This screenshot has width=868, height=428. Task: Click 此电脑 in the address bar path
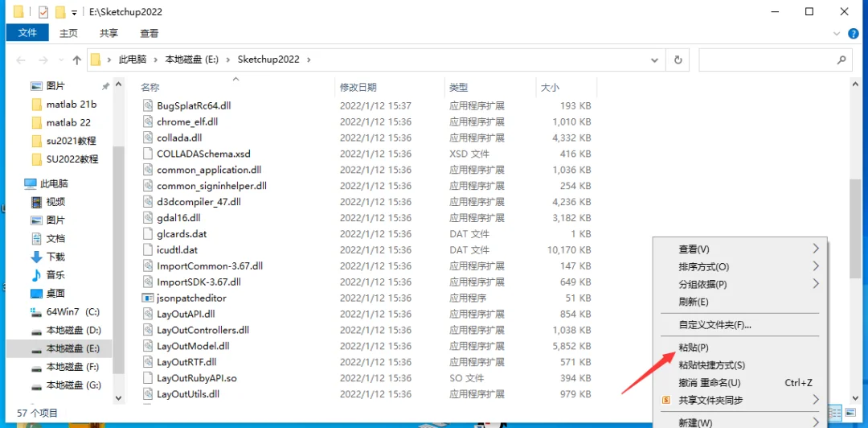pos(133,60)
